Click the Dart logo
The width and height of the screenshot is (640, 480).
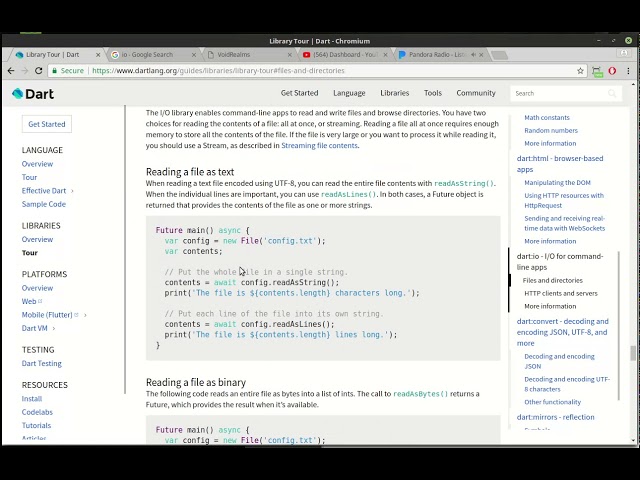[33, 93]
